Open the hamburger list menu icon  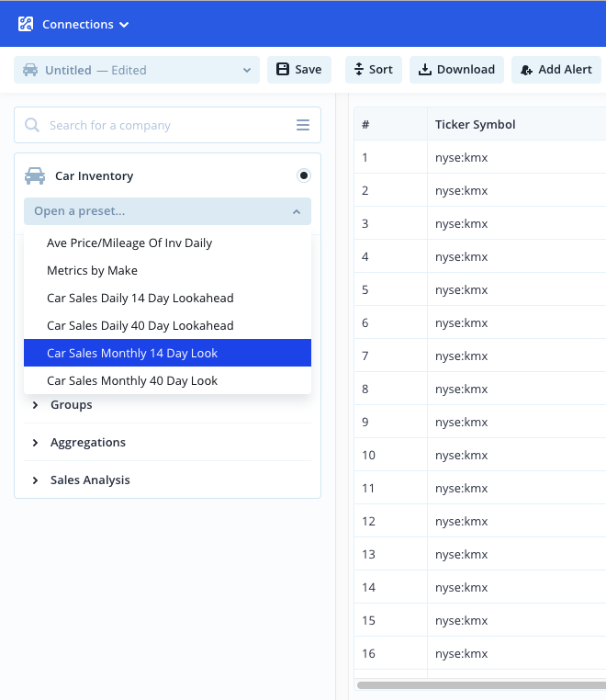pyautogui.click(x=303, y=125)
